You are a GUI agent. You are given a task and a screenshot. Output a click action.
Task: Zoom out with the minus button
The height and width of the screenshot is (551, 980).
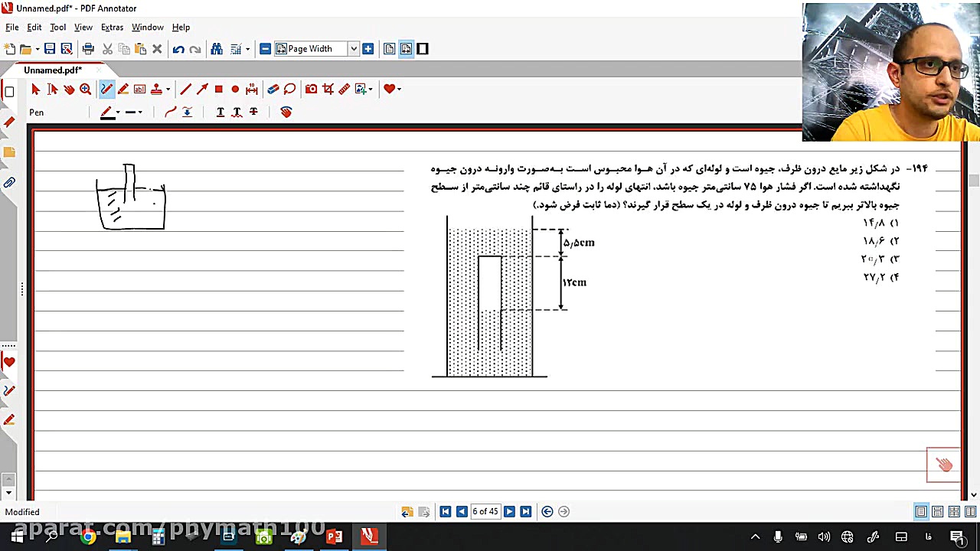pyautogui.click(x=265, y=49)
